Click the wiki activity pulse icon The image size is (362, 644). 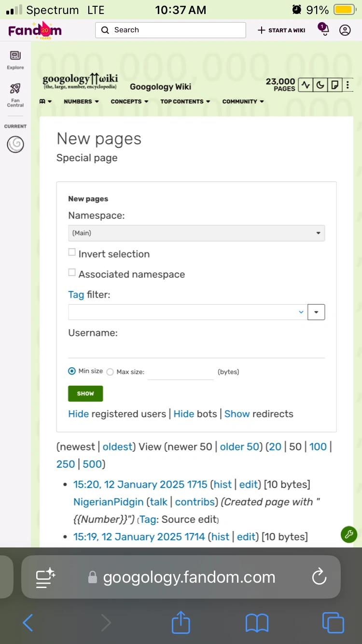click(306, 85)
